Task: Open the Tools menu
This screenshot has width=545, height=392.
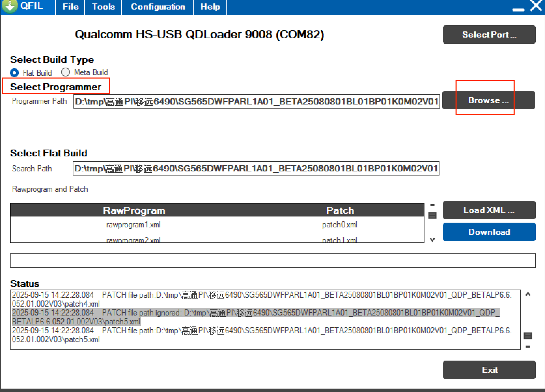Action: [103, 7]
